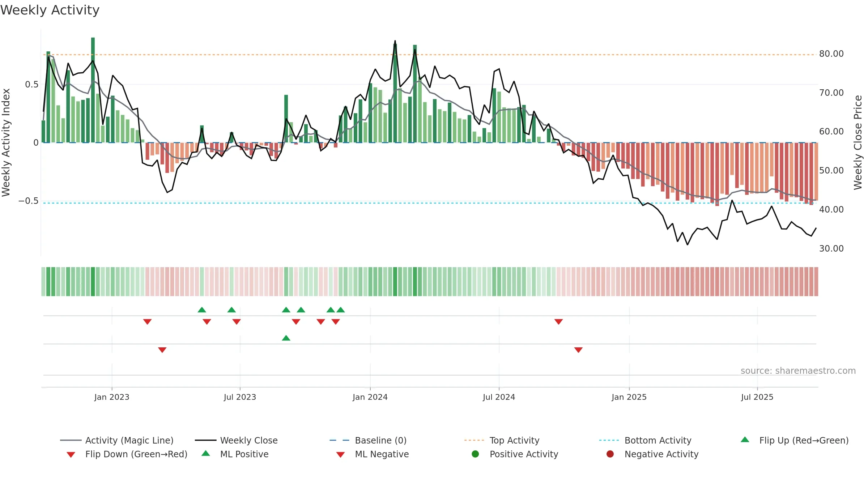Click the '30.00' price axis tick
Image resolution: width=868 pixels, height=488 pixels.
[x=831, y=249]
